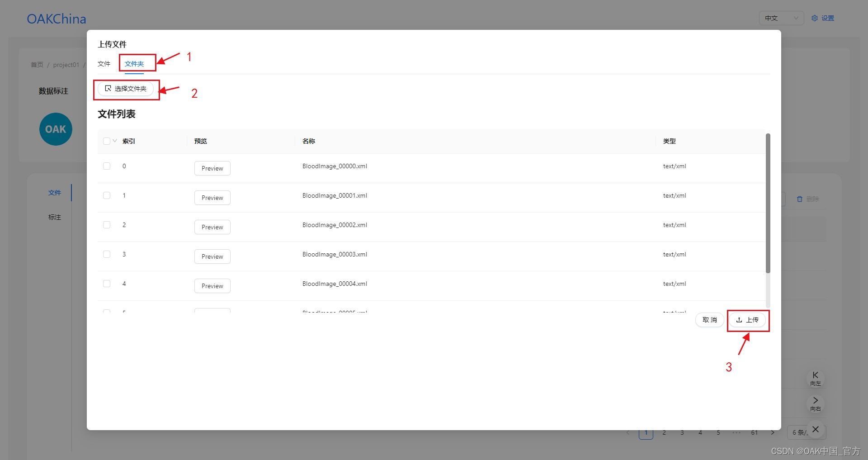The height and width of the screenshot is (460, 868).
Task: Toggle the select-all checkbox in table header
Action: [107, 141]
